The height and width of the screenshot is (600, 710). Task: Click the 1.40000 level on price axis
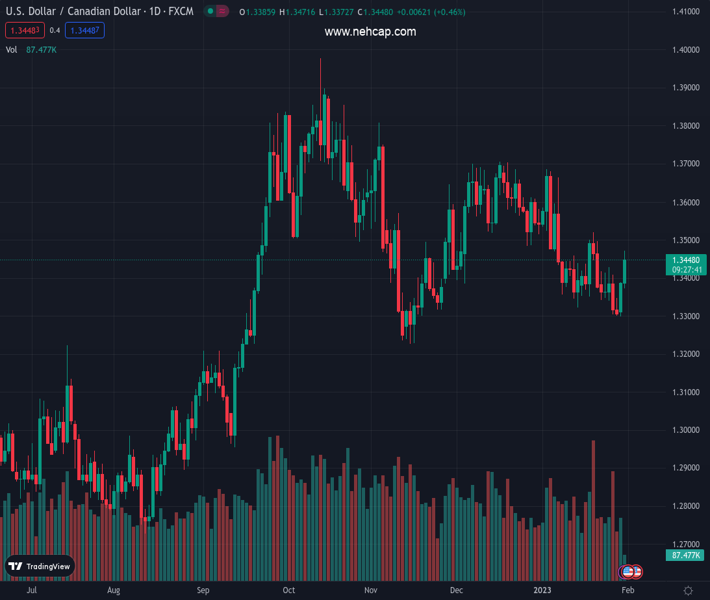click(685, 50)
